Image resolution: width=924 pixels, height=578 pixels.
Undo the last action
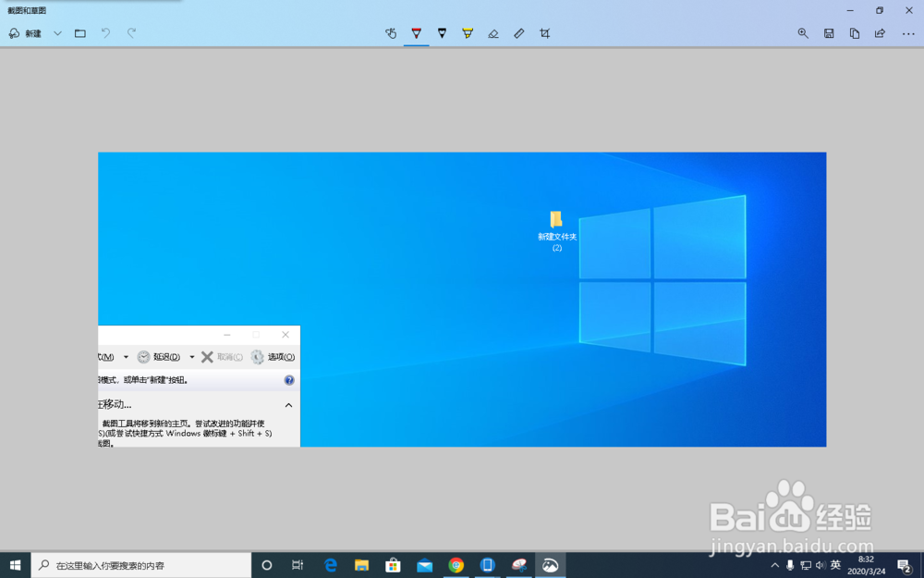(106, 33)
